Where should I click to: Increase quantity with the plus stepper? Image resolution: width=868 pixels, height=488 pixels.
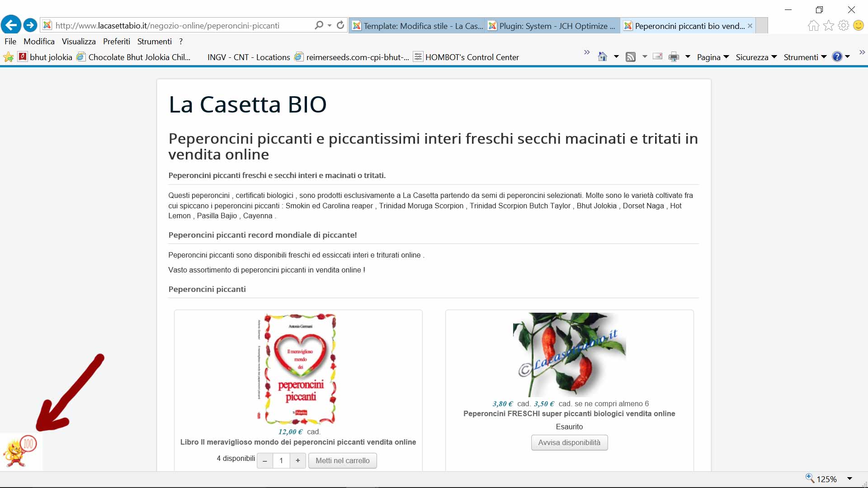[297, 460]
